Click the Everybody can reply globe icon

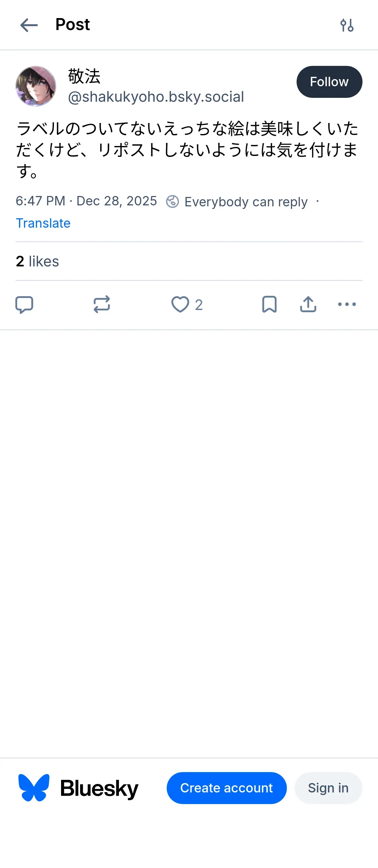click(172, 201)
